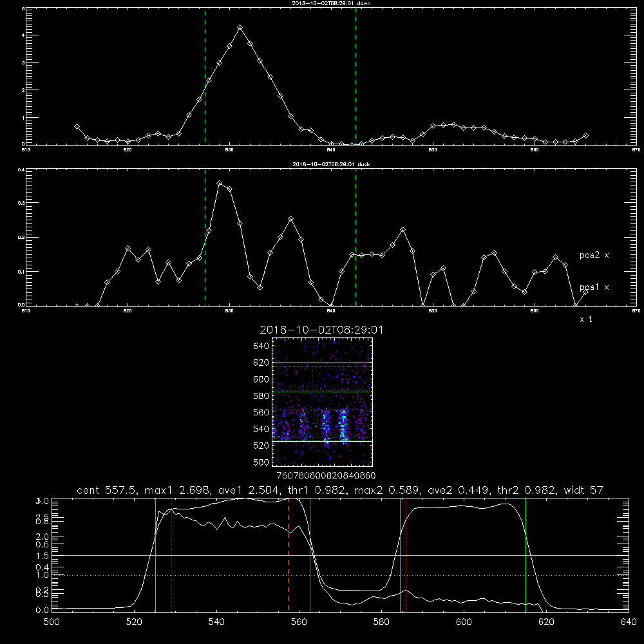Click the red dotted line near 530 in the bottom plot
Viewport: 644px width, 644px height.
pos(172,554)
